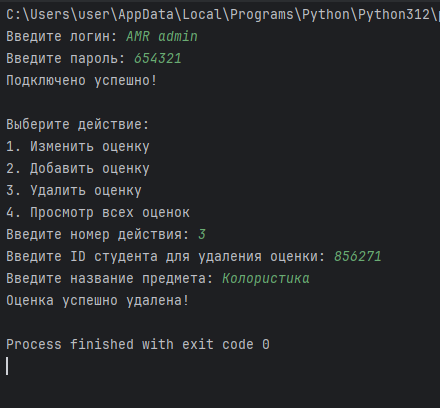This screenshot has height=408, width=440.
Task: Click the entered subject 'Колористика'
Action: tap(266, 278)
